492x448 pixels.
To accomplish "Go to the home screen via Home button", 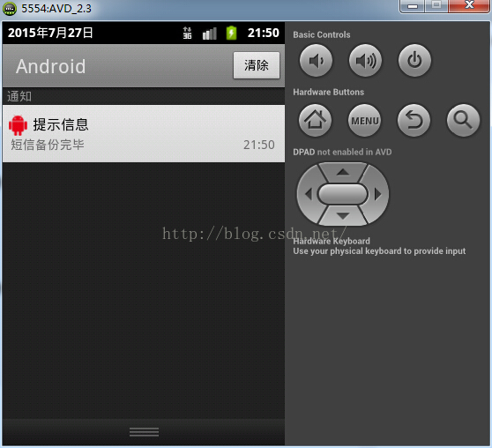I will point(315,120).
